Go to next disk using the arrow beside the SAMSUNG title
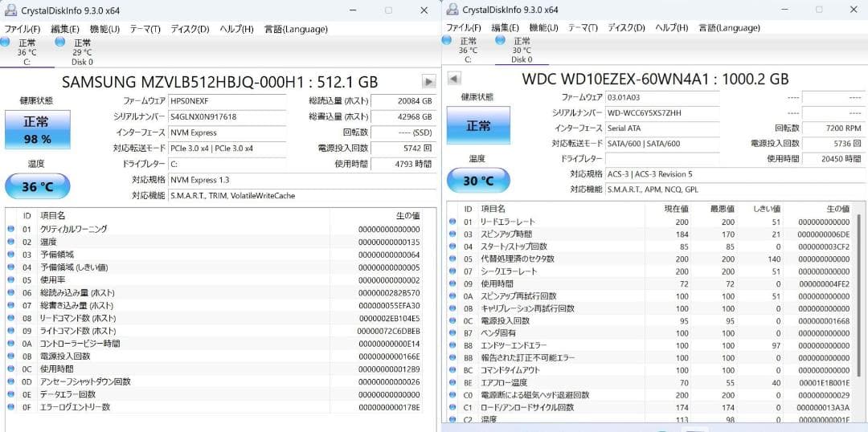The width and height of the screenshot is (868, 432). (429, 81)
